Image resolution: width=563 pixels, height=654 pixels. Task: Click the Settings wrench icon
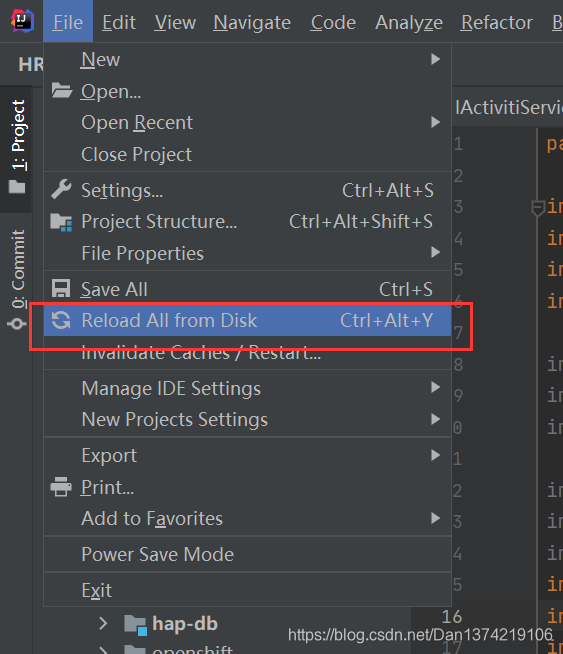(61, 190)
